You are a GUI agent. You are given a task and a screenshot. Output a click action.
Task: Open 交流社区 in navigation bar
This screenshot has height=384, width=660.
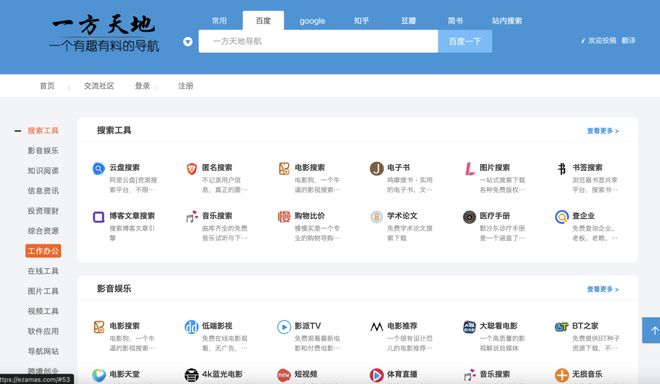pos(99,86)
